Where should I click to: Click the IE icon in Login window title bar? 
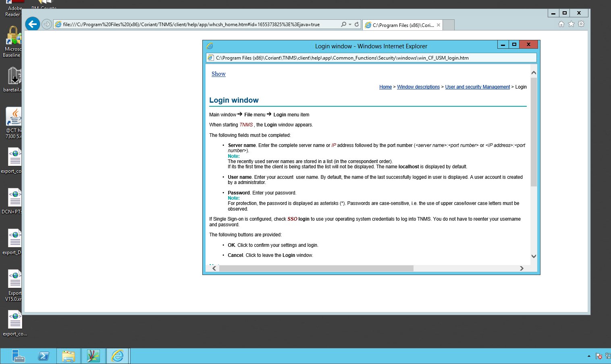pos(210,46)
